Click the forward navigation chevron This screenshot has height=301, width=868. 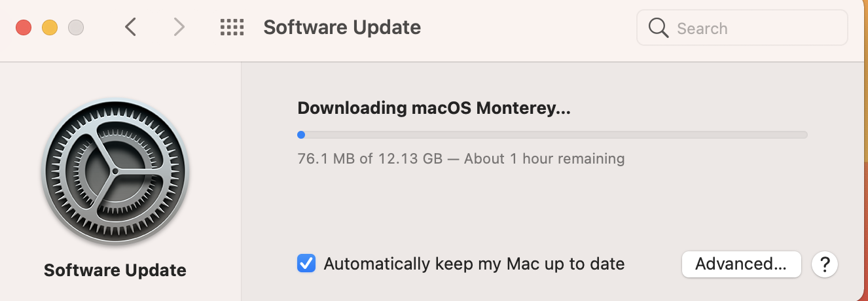(179, 27)
